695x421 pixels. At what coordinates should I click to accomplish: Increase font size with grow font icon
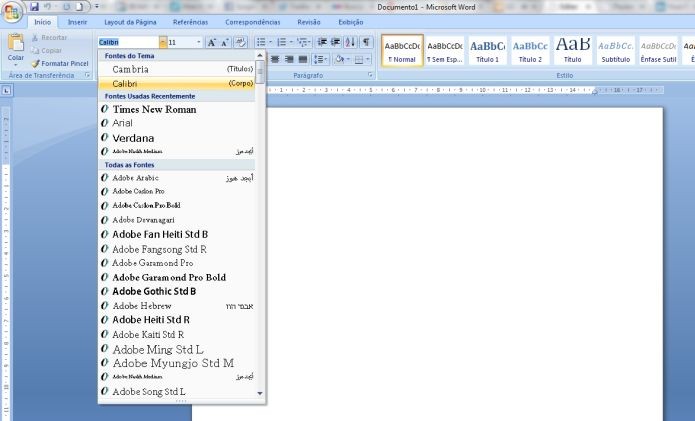(x=212, y=42)
